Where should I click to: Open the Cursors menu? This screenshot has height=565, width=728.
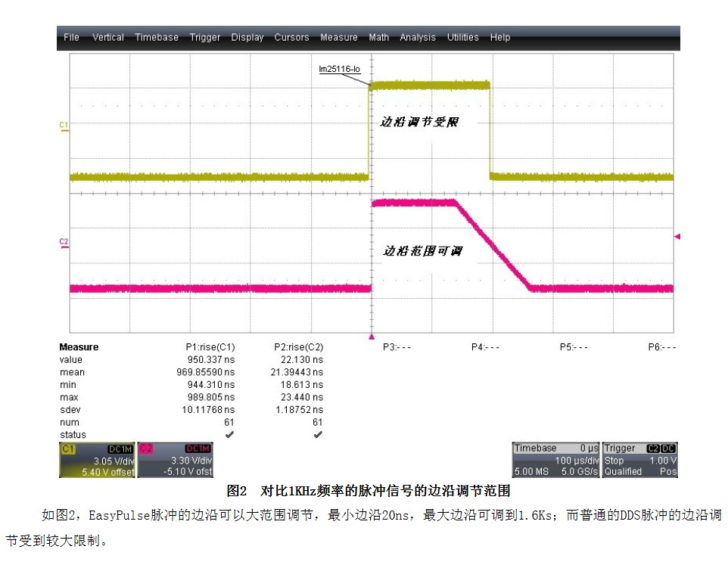click(291, 37)
